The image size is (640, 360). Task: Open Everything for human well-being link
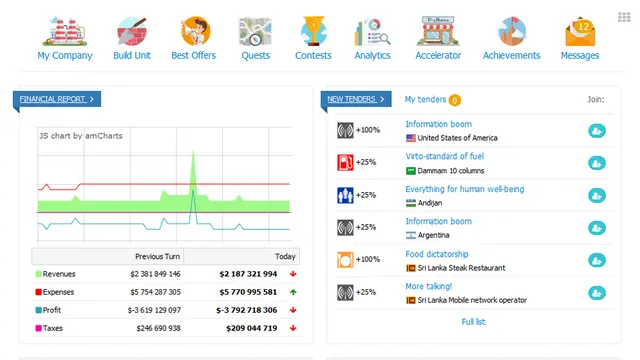(x=464, y=189)
